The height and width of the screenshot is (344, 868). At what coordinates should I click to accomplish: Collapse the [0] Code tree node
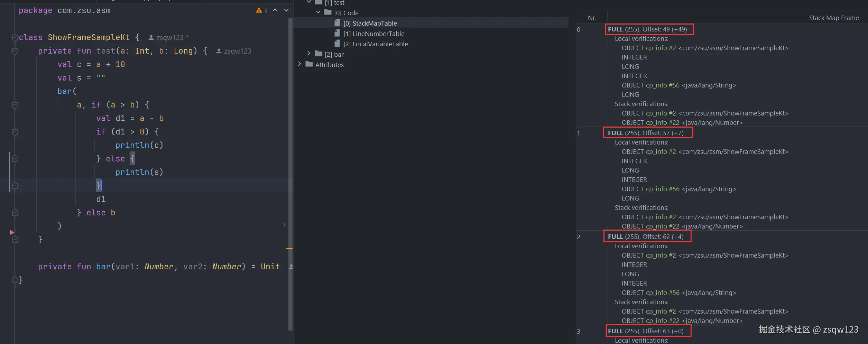coord(318,12)
